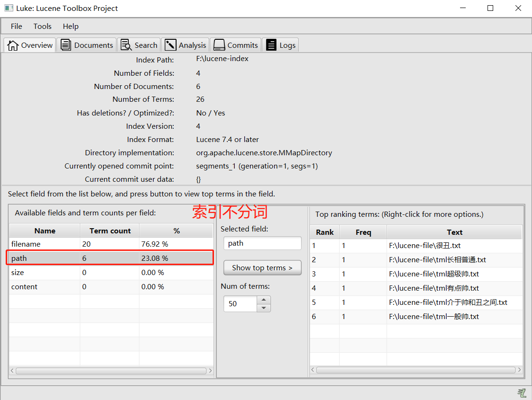Sort fields by Name column header
The height and width of the screenshot is (400, 532).
coord(45,231)
